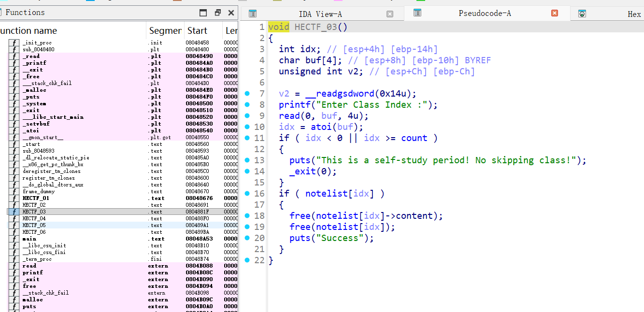Click the function icon beside _stack_chk_fail

coord(13,83)
